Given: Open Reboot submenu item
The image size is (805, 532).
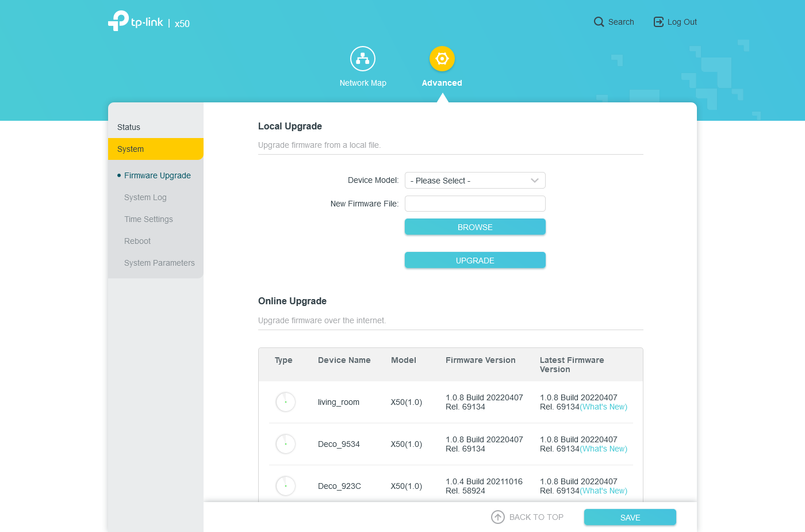Looking at the screenshot, I should click(x=137, y=241).
